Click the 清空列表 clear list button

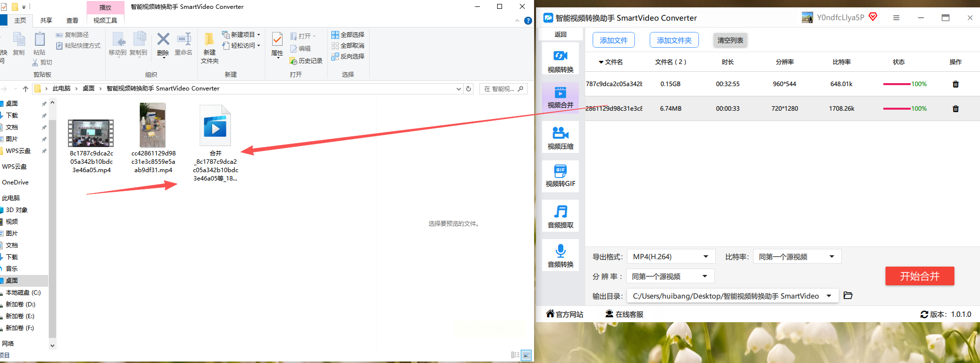730,40
